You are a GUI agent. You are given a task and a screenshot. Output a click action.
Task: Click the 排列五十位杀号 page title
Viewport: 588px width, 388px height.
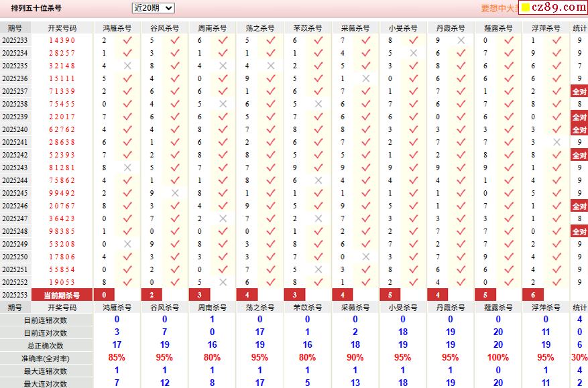pos(36,8)
